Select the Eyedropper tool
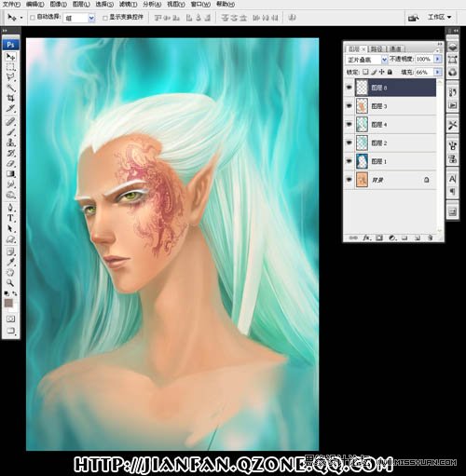466x476 pixels. coord(10,263)
